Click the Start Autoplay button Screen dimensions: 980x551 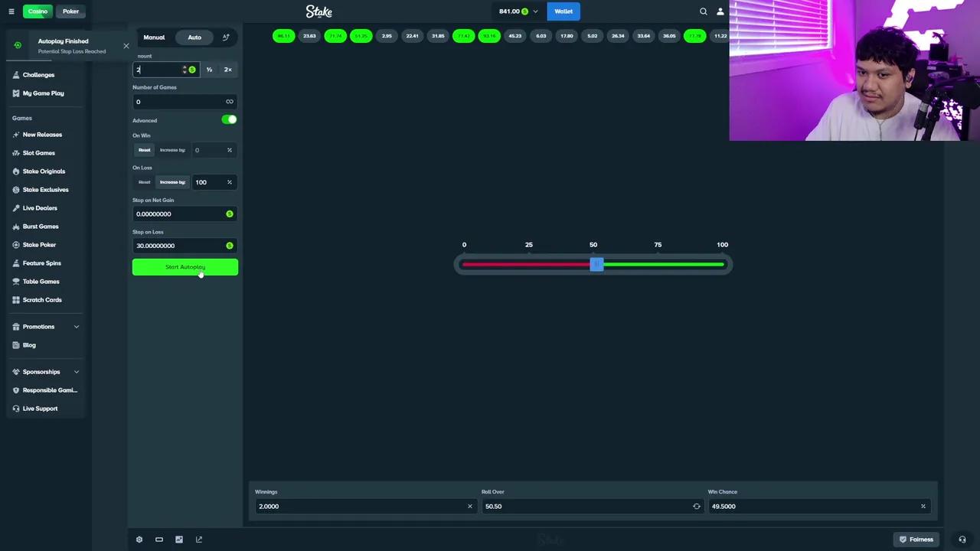pos(185,267)
